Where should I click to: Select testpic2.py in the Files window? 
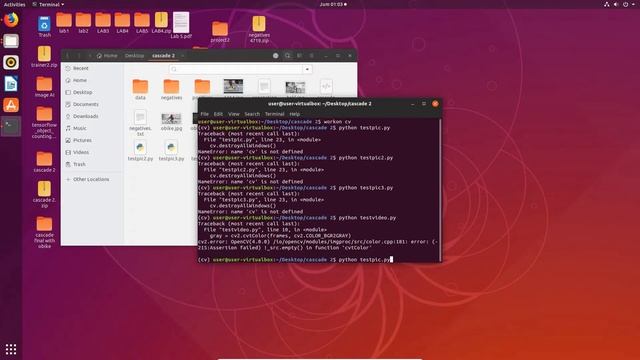point(140,151)
